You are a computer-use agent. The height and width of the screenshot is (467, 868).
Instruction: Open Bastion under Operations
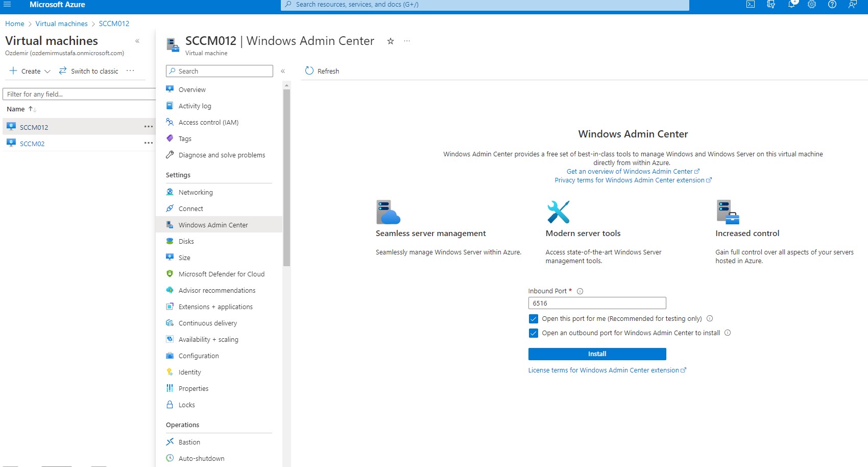tap(189, 442)
